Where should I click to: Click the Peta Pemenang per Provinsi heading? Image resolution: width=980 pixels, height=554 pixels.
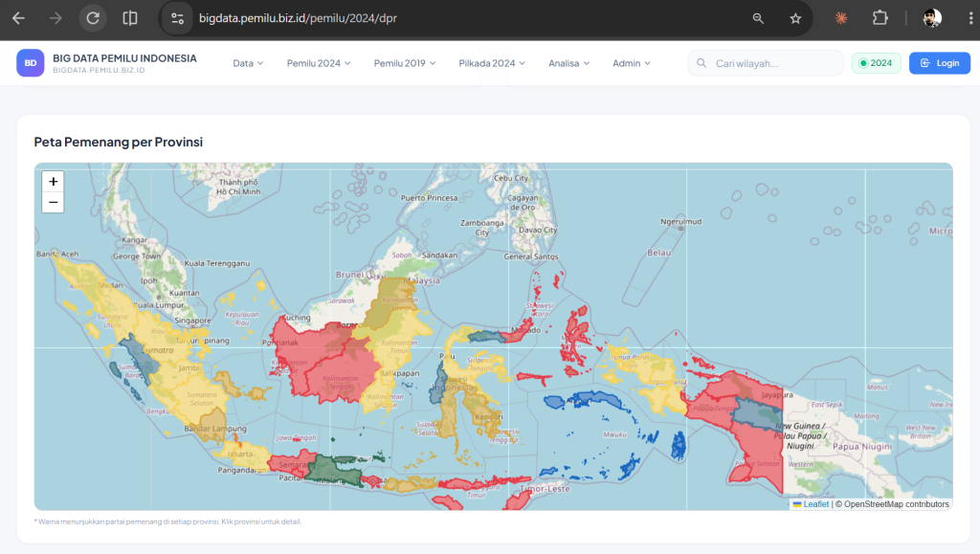point(118,142)
